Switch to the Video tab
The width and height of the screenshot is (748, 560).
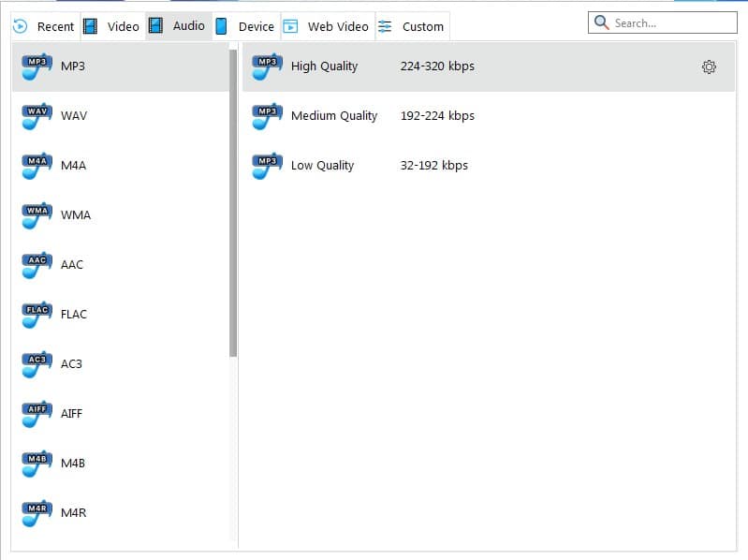coord(111,26)
